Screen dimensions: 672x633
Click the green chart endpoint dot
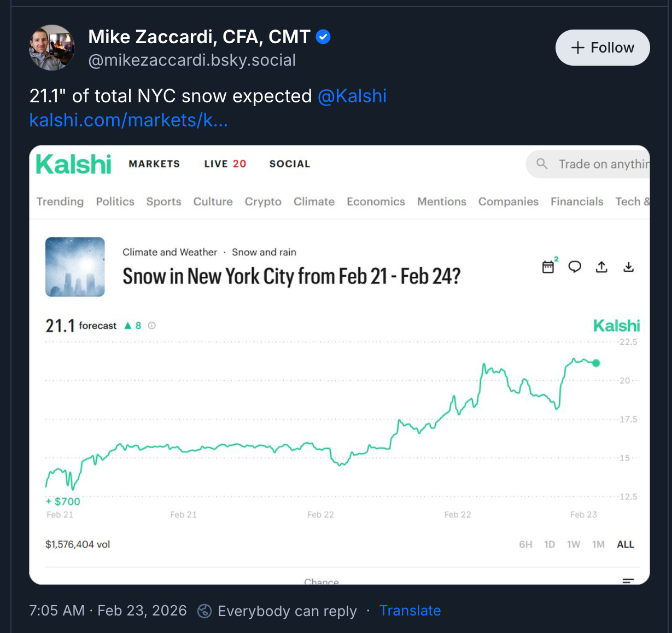coord(596,363)
